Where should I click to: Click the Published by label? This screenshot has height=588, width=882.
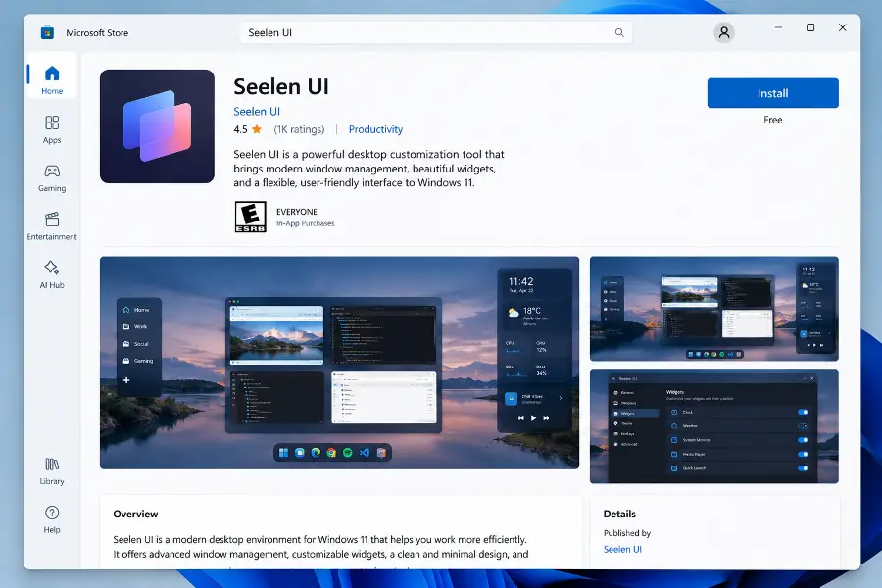626,533
